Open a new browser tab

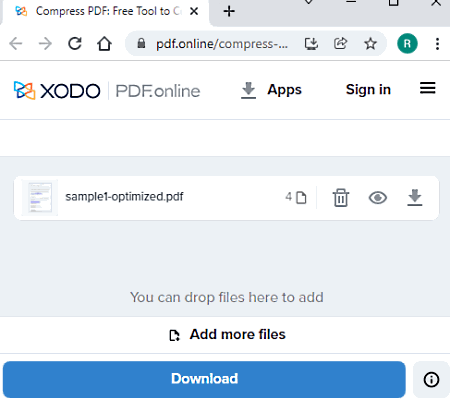tap(229, 11)
